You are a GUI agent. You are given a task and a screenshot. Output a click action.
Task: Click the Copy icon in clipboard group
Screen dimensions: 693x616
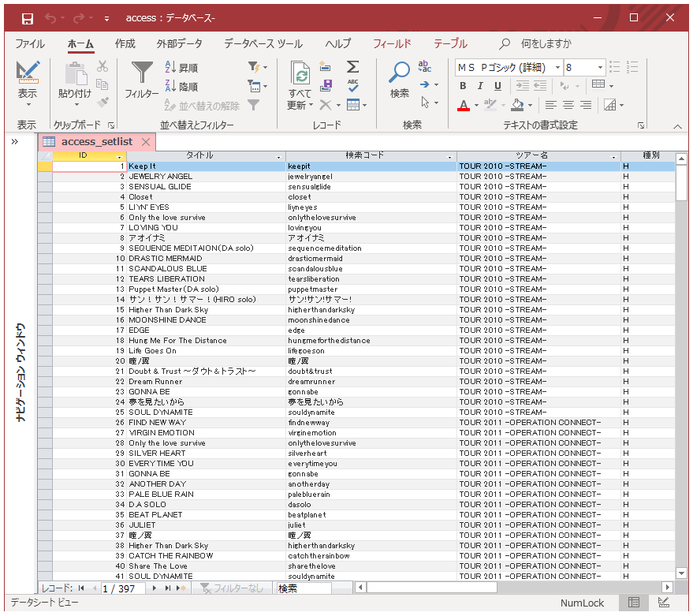tap(102, 84)
